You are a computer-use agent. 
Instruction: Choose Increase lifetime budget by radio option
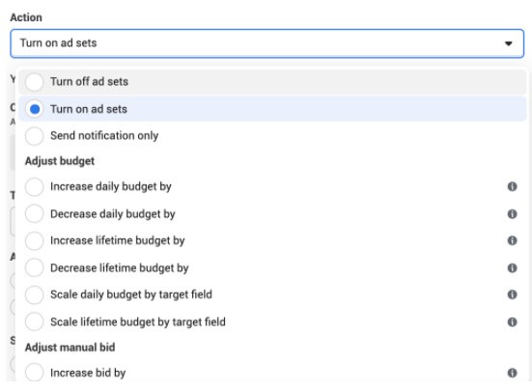[x=34, y=240]
